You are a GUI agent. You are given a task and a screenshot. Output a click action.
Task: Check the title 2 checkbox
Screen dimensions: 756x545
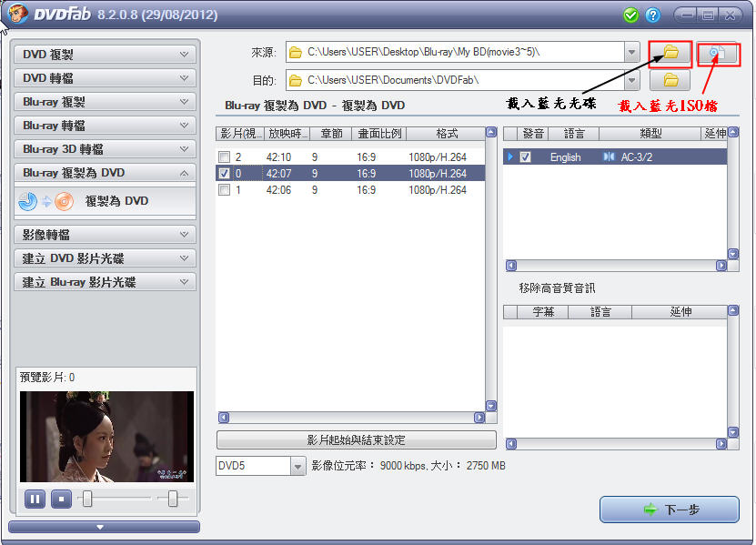pos(225,157)
